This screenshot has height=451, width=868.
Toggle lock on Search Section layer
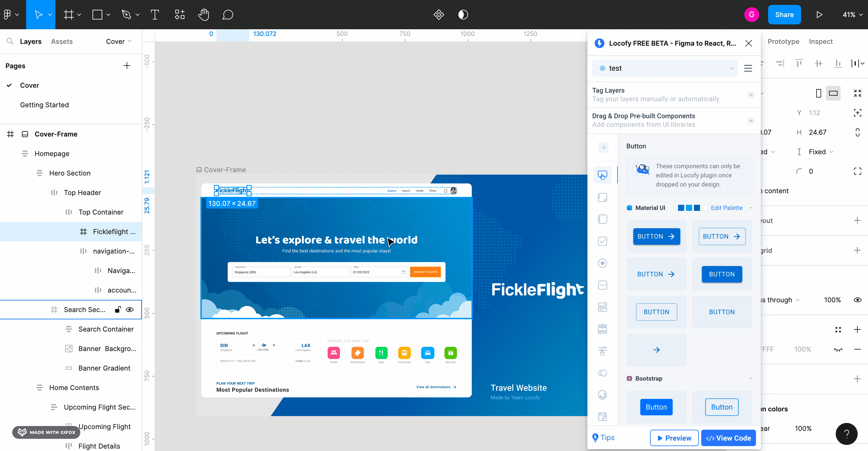117,309
